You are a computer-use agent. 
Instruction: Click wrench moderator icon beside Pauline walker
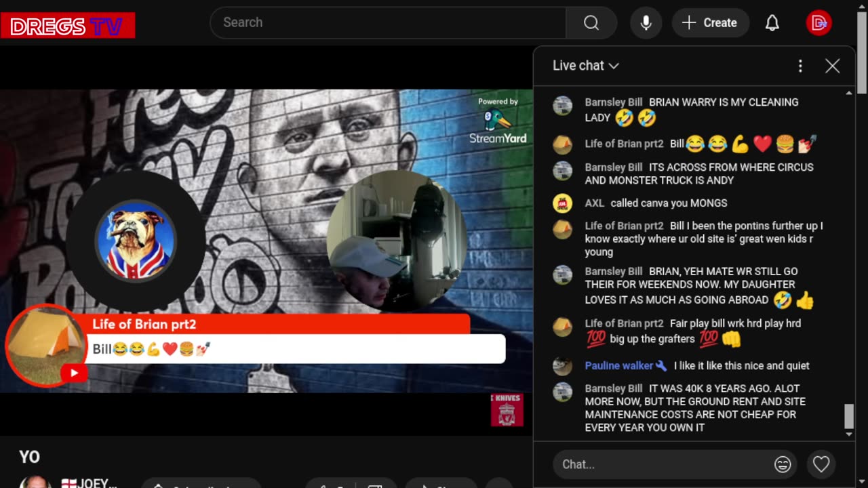coord(661,366)
